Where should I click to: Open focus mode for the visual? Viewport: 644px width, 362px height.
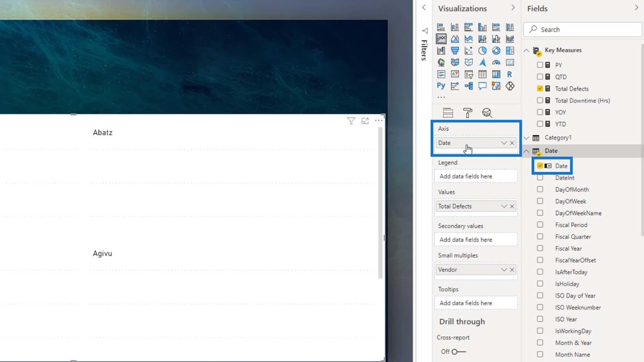tap(365, 121)
